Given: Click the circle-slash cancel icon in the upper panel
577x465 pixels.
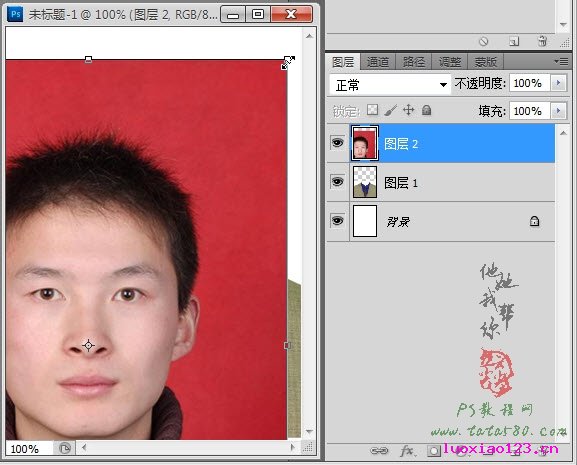Looking at the screenshot, I should point(484,41).
